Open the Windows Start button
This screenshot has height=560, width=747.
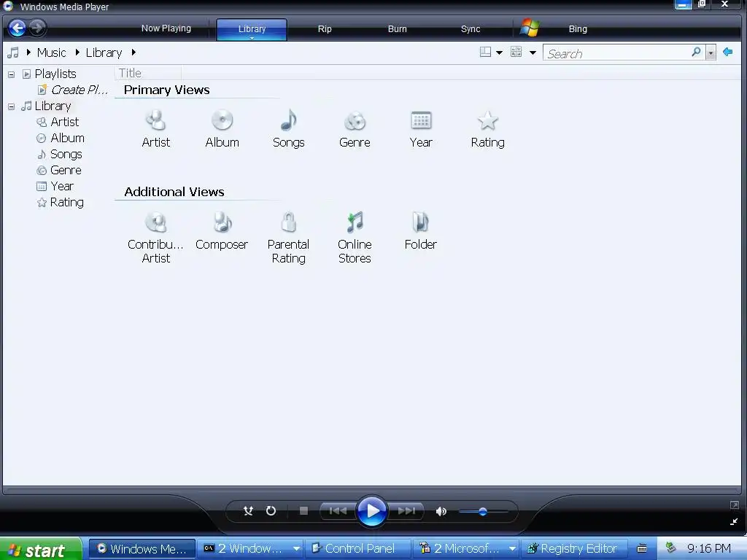41,549
